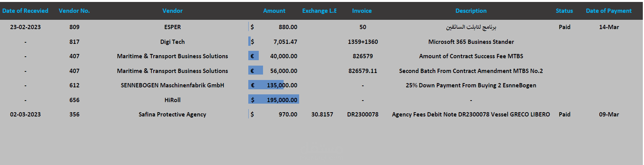Click the 56,000.00 euro amount
This screenshot has width=644, height=165.
[274, 71]
